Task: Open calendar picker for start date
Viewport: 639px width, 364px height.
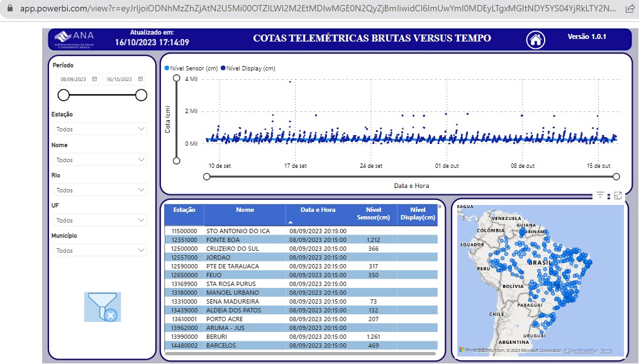Action: pyautogui.click(x=94, y=79)
